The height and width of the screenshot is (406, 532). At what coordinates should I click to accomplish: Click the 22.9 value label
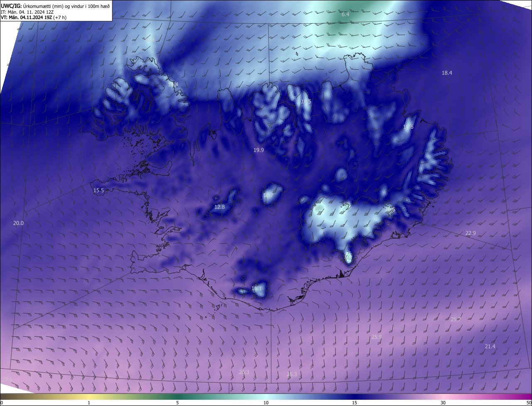470,233
